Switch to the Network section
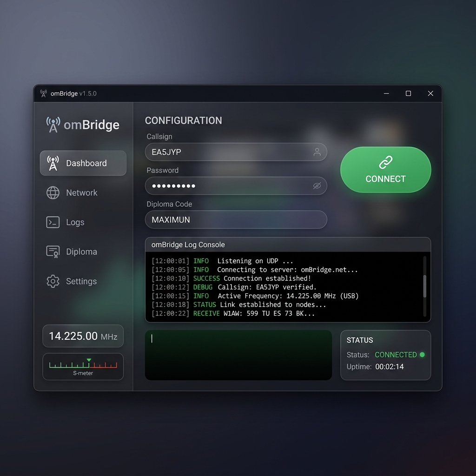Screen dimensions: 476x476 click(83, 193)
